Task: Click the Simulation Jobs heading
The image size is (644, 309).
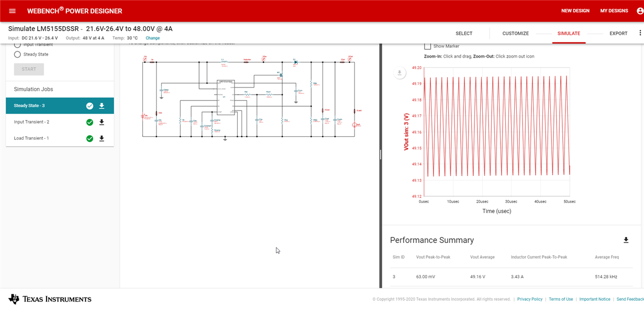Action: pyautogui.click(x=34, y=90)
